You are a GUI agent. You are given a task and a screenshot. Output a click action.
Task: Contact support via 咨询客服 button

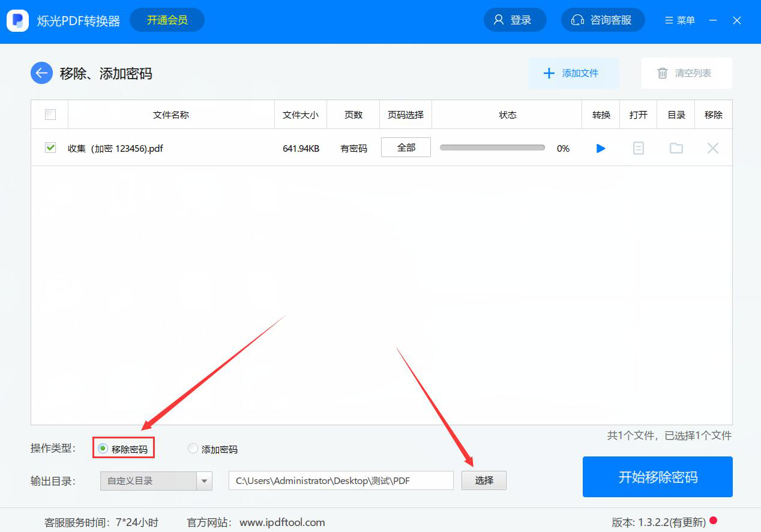tap(603, 20)
